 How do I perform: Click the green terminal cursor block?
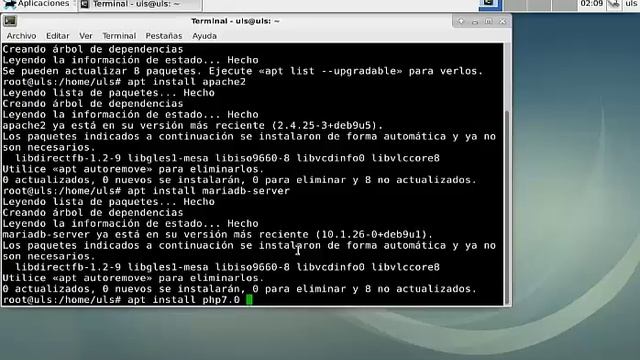click(x=249, y=300)
